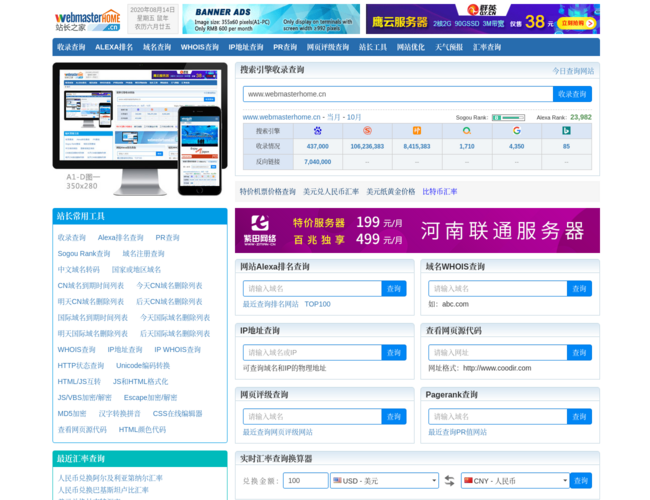Viewport: 650px width, 500px height.
Task: Focus the Alexa ranking domain input
Action: click(312, 289)
